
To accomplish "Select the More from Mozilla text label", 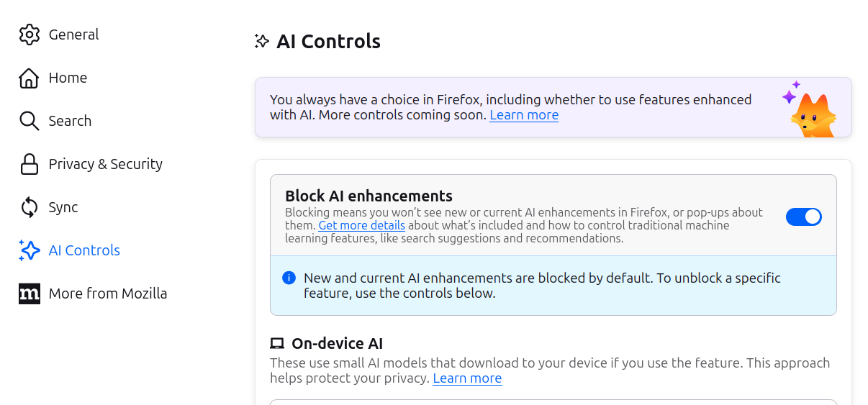I will 108,293.
